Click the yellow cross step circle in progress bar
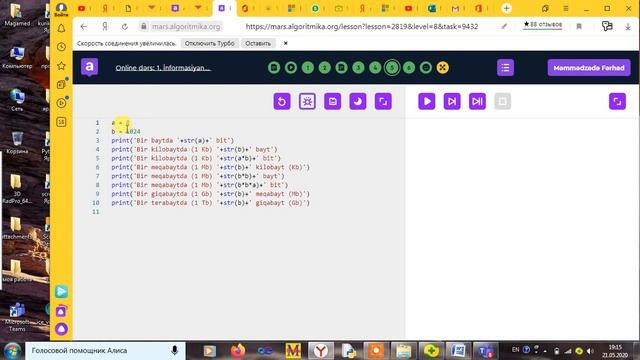 click(x=442, y=68)
